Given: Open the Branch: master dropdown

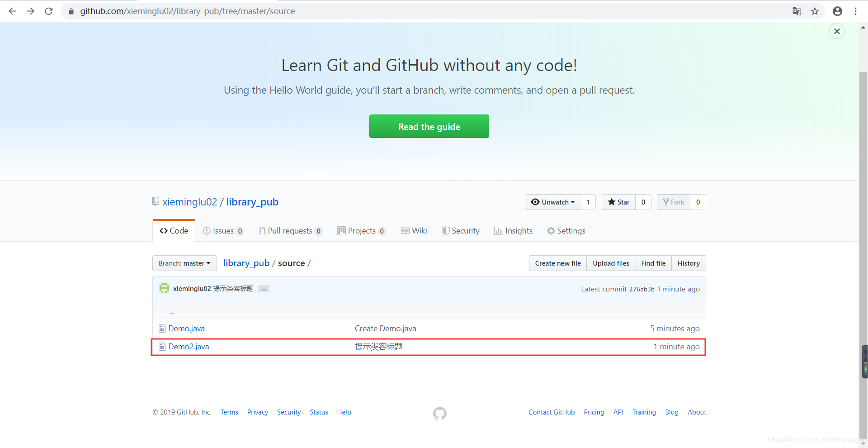Looking at the screenshot, I should click(184, 263).
